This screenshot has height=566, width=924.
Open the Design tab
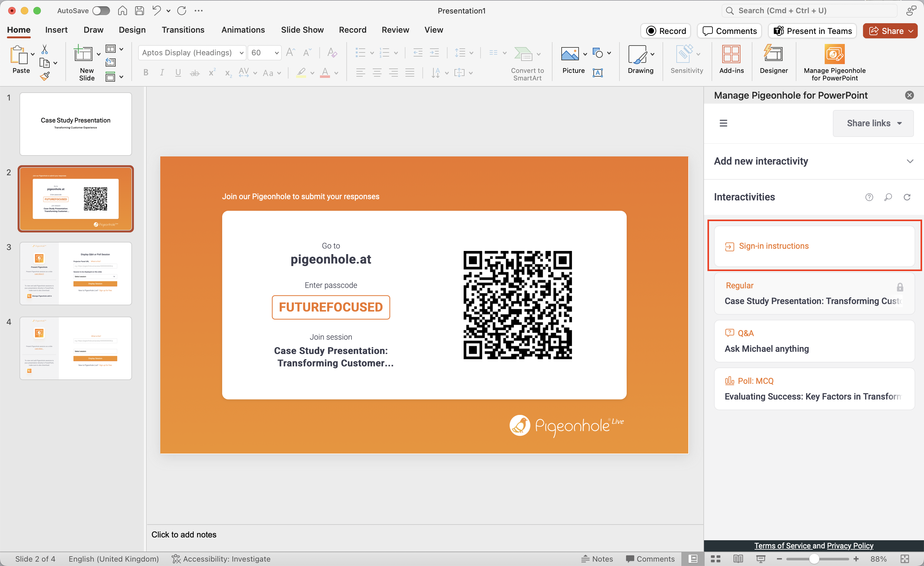pyautogui.click(x=132, y=30)
